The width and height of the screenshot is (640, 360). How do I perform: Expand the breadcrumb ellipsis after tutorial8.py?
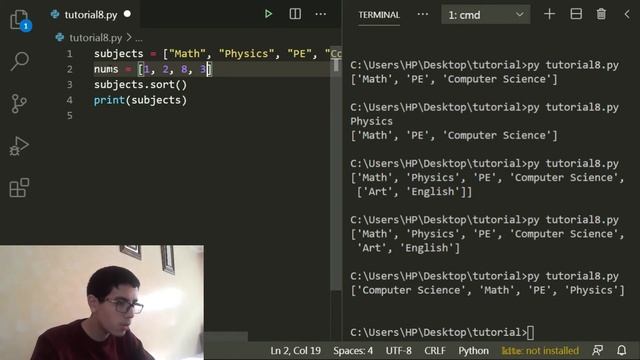pyautogui.click(x=139, y=39)
